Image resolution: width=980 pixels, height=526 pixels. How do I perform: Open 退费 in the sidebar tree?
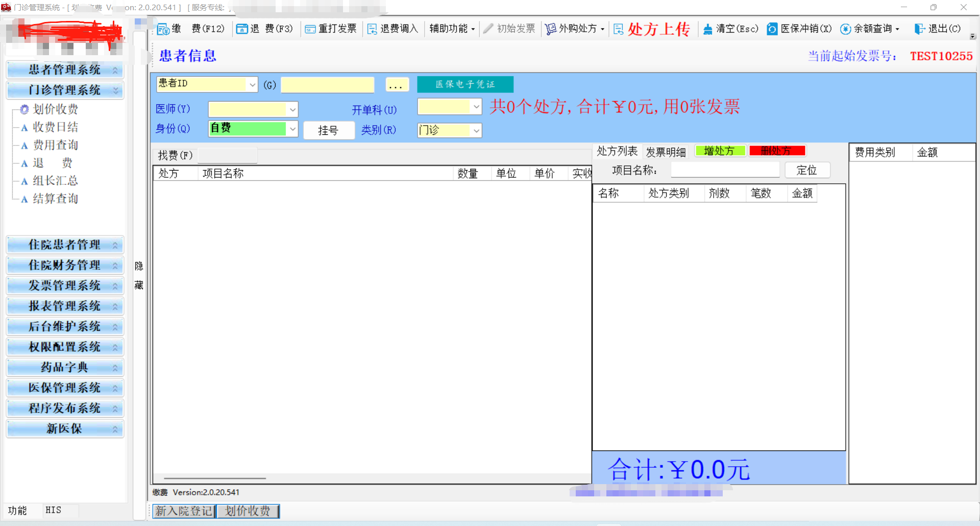52,163
